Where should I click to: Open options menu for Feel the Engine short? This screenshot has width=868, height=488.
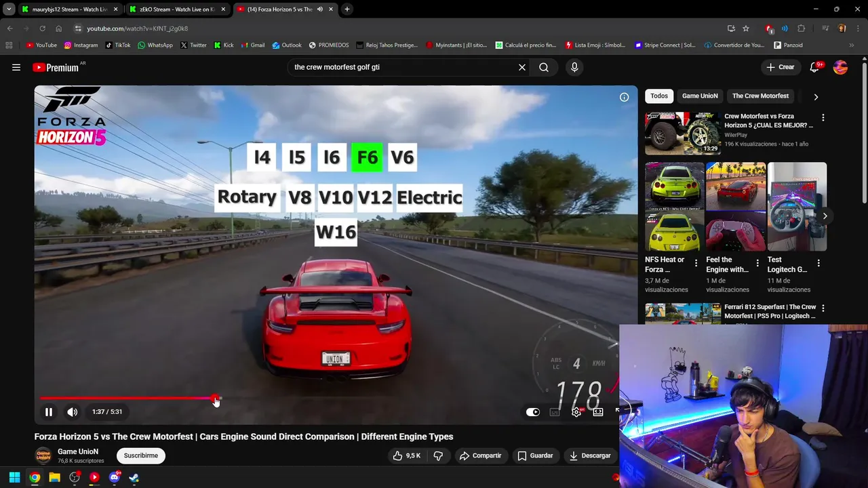point(757,263)
